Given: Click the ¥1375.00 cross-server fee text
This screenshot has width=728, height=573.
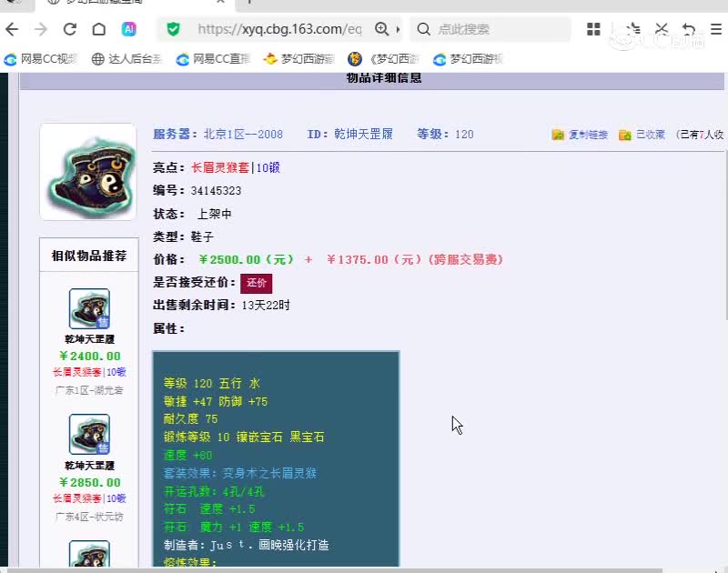Looking at the screenshot, I should tap(415, 259).
